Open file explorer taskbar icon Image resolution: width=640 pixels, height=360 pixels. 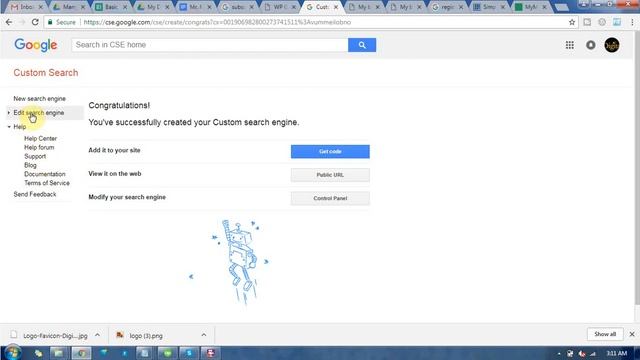click(x=58, y=353)
